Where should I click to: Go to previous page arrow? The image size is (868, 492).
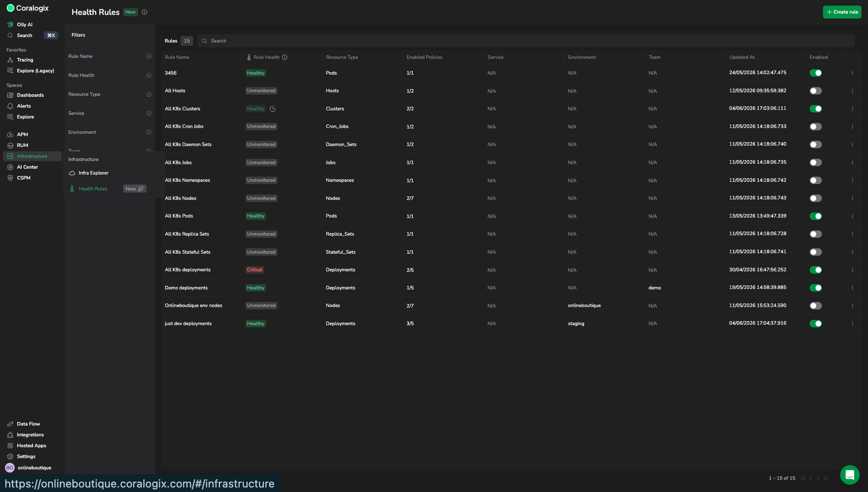[811, 478]
